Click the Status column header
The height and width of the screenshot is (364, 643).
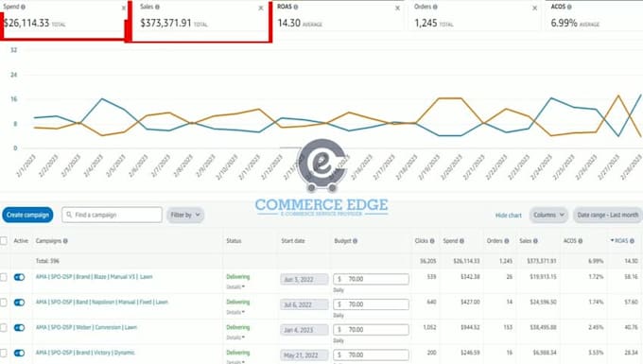234,241
